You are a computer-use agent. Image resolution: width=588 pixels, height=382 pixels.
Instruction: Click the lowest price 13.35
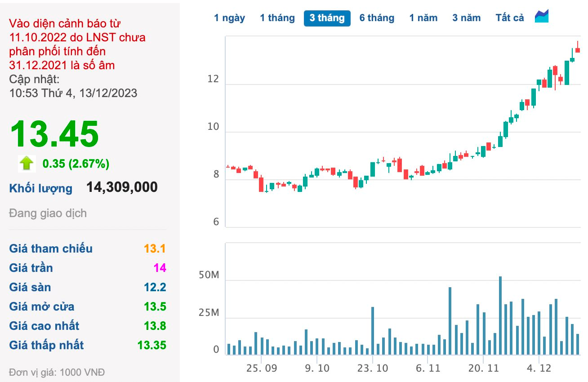[152, 345]
